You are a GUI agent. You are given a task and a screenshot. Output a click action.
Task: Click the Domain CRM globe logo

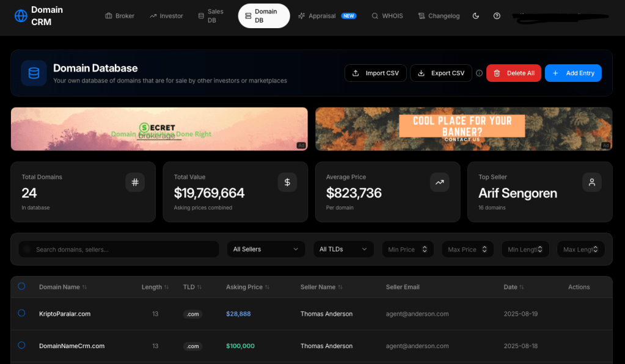point(21,16)
